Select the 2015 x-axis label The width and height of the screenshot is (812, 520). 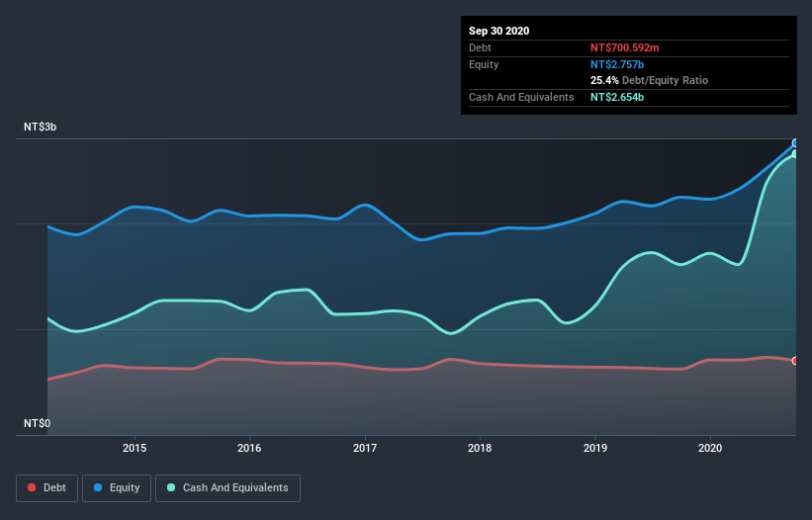(135, 448)
